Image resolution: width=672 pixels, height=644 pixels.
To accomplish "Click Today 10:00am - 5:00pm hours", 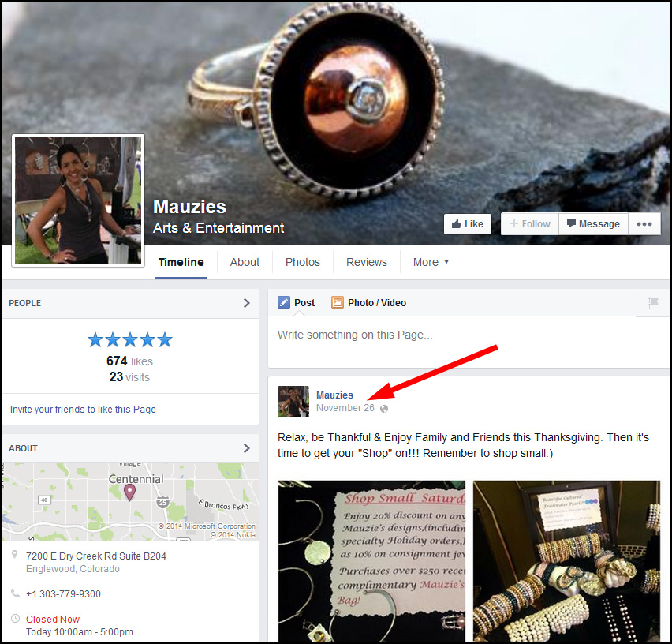I will pyautogui.click(x=80, y=632).
